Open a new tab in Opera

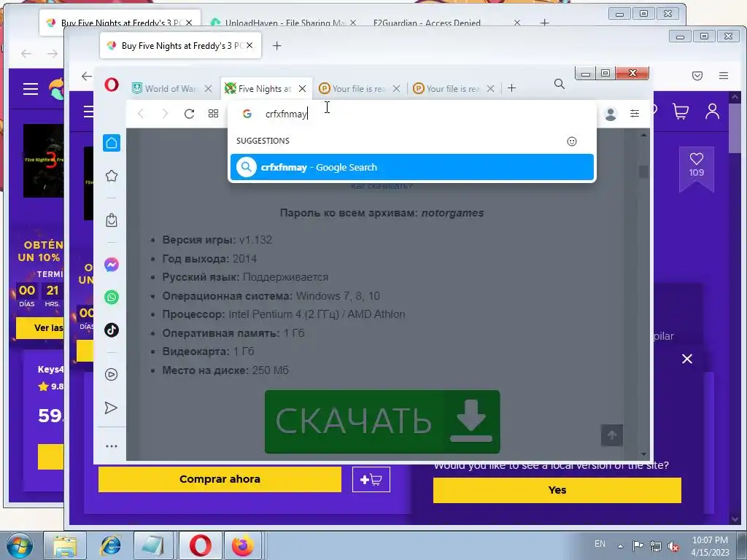[x=511, y=88]
